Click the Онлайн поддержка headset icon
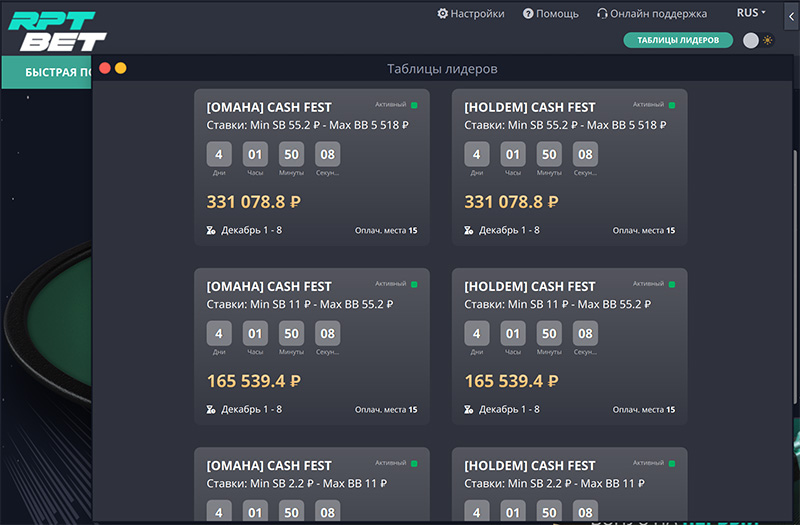Screen dimensions: 800x525 [x=602, y=14]
